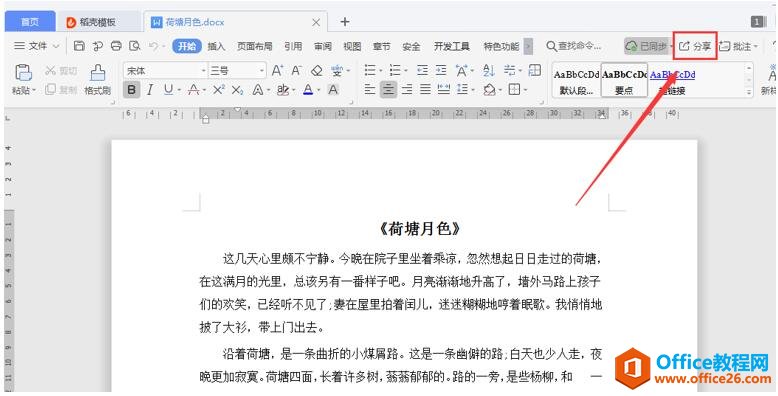Click the Save icon in quick toolbar
Screen dimensions: 778x396
click(79, 46)
